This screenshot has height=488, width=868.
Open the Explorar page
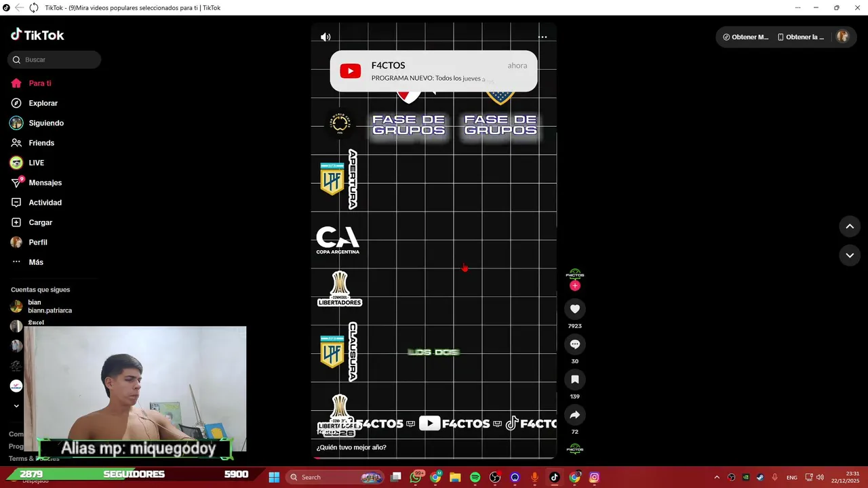[x=34, y=103]
